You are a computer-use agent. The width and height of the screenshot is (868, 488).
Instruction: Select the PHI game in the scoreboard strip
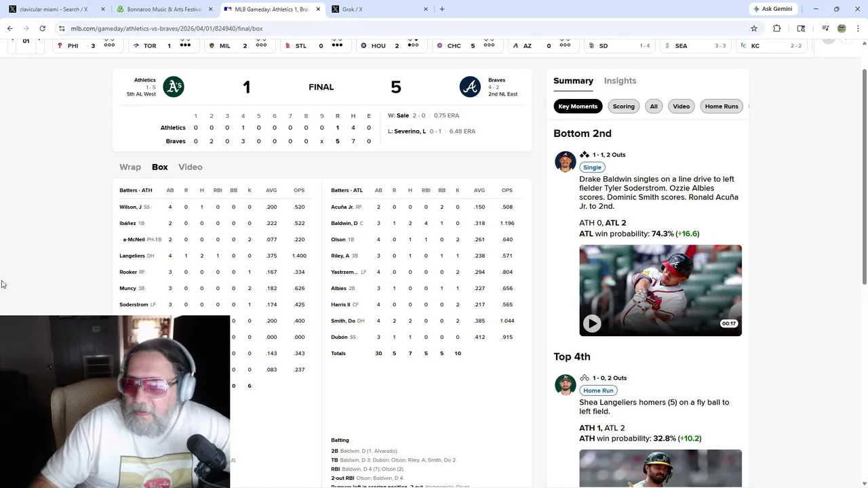tap(87, 45)
